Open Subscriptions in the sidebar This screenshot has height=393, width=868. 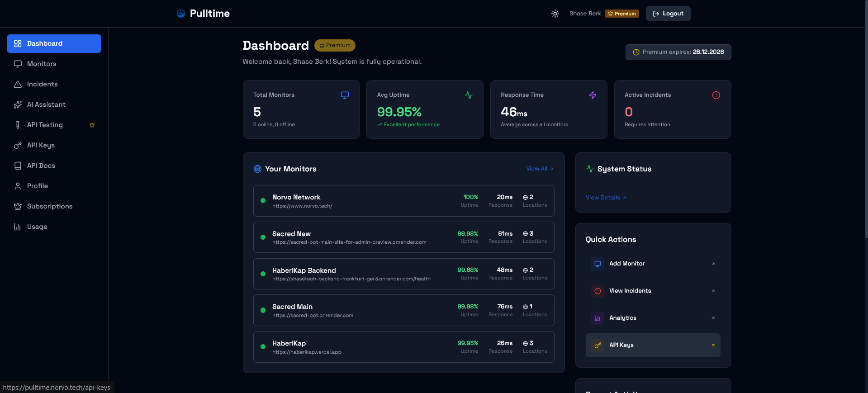pos(54,206)
